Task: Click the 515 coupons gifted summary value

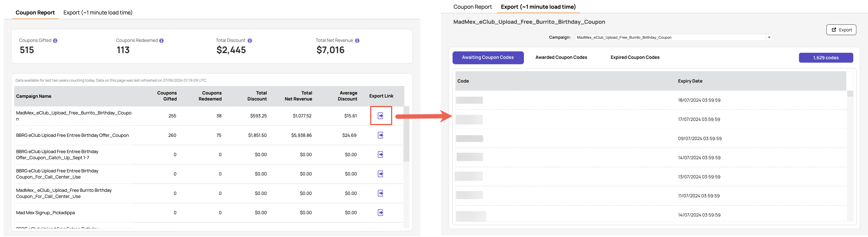Action: (x=27, y=50)
